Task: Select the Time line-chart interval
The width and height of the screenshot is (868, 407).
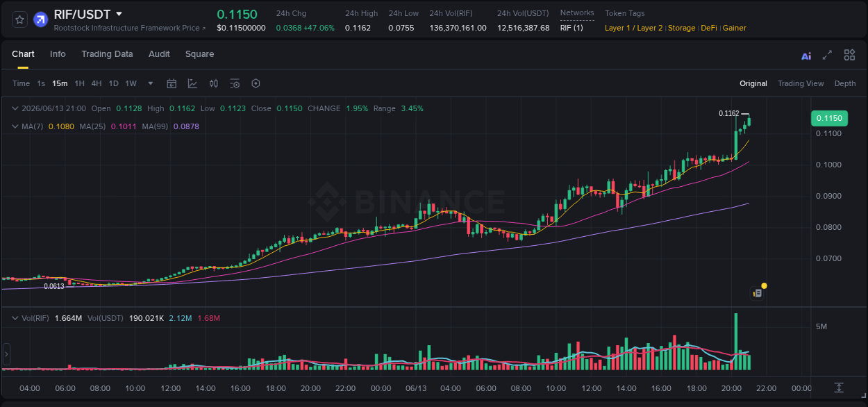Action: [21, 83]
